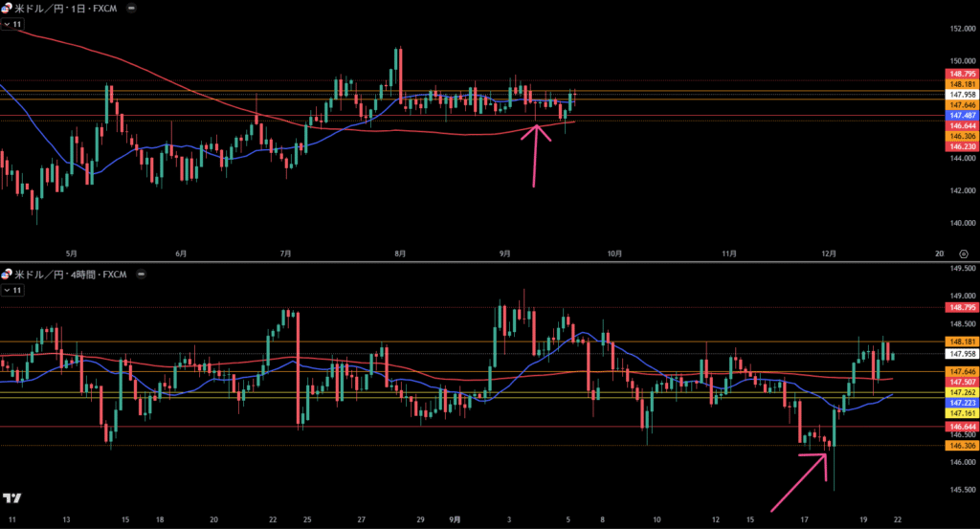Click the TradingView logo in lower chart
The width and height of the screenshot is (980, 529).
(x=12, y=498)
